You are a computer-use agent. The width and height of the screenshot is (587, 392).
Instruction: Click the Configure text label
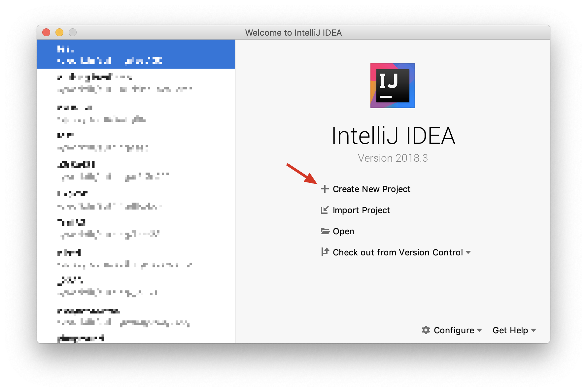[454, 330]
